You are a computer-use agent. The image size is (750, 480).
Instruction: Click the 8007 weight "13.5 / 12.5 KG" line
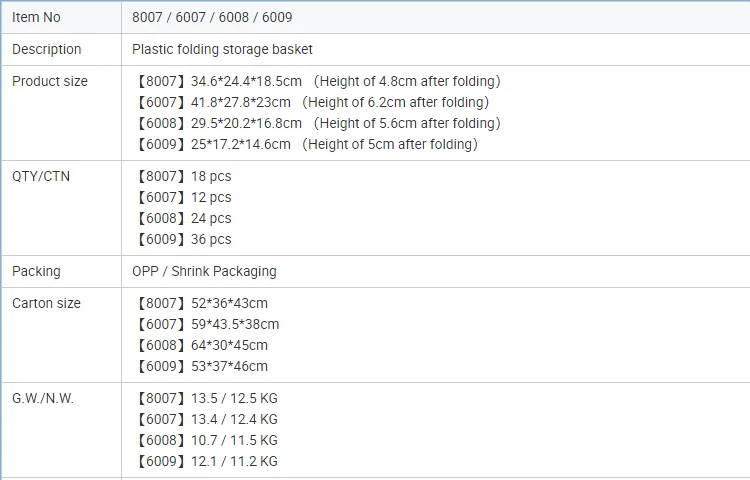tap(205, 398)
